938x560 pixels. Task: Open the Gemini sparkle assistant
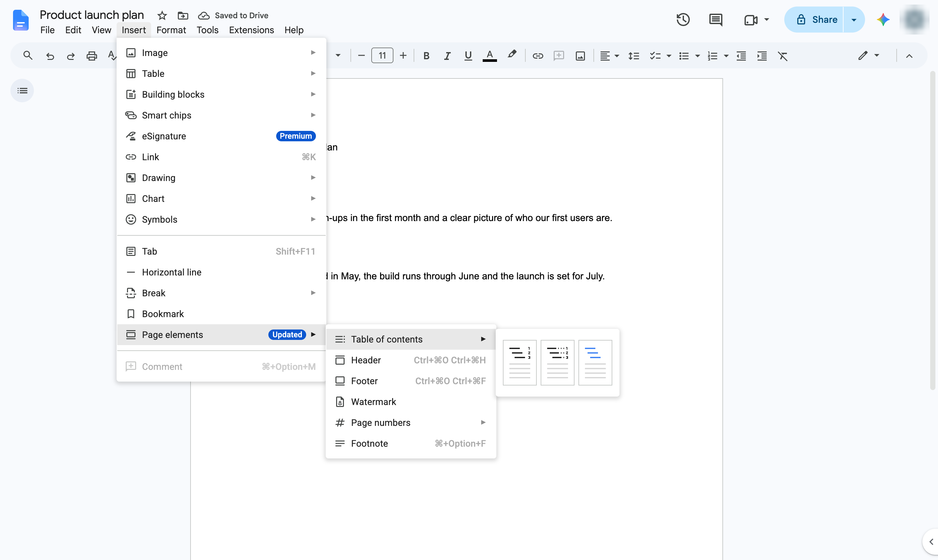click(x=883, y=20)
